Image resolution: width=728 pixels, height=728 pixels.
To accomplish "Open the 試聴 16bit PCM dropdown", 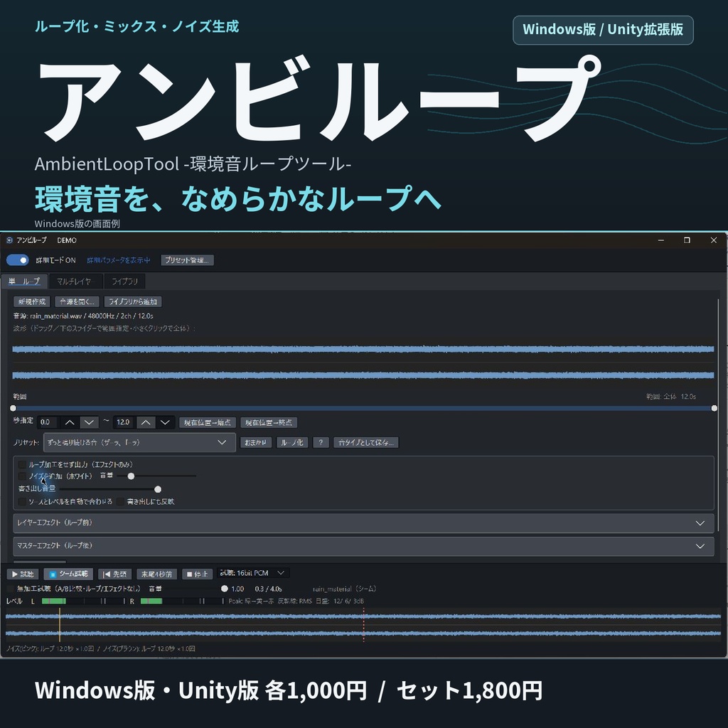I will (253, 573).
